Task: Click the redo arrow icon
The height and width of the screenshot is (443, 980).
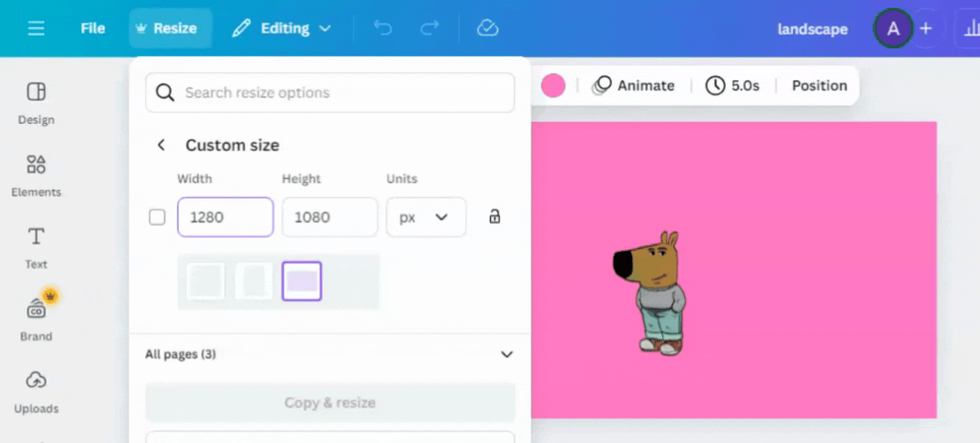Action: click(x=430, y=29)
